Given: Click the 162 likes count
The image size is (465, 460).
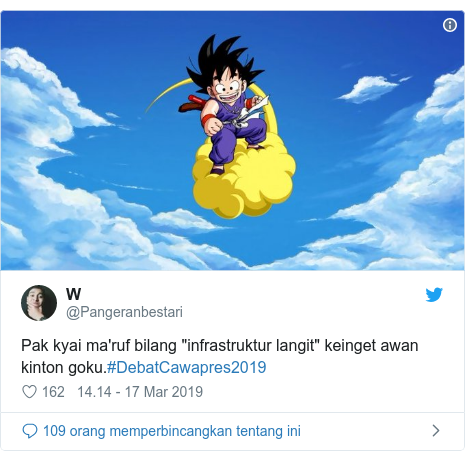Looking at the screenshot, I should coord(53,392).
